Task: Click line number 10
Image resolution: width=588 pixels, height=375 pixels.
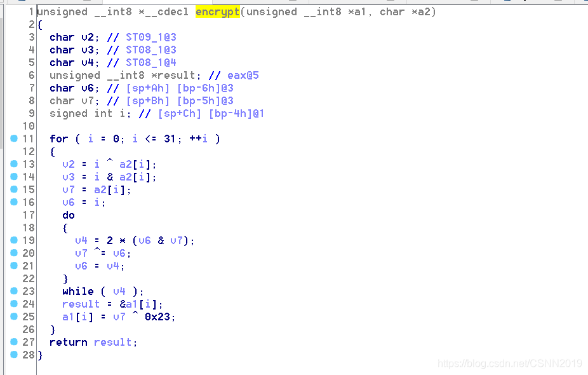Action: pyautogui.click(x=29, y=126)
